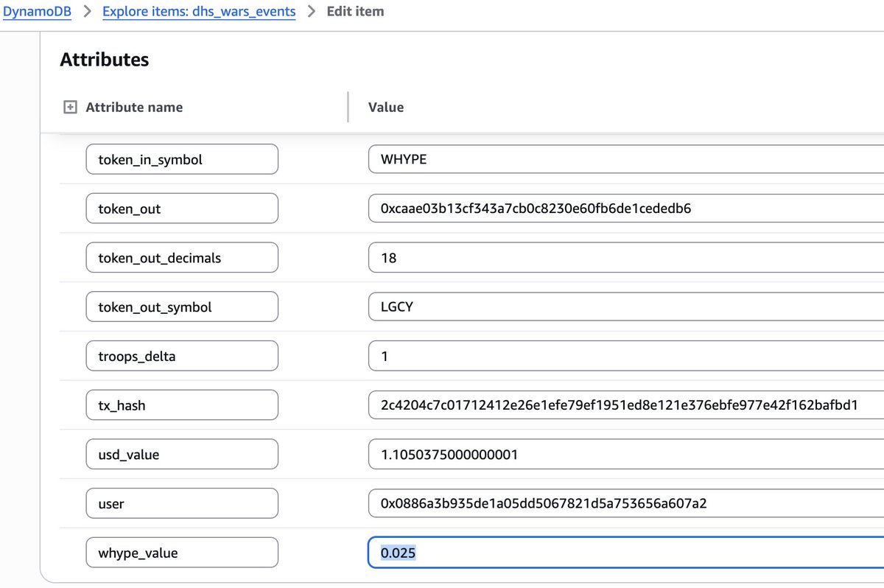Edit the troops_delta value field showing 1
Screen dimensions: 884x588
coord(626,356)
